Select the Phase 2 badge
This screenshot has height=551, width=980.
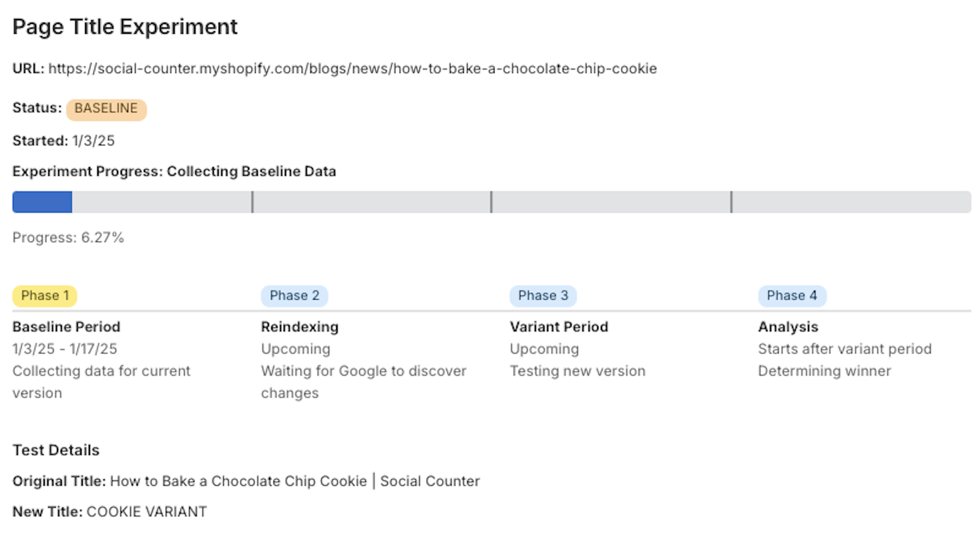tap(295, 296)
